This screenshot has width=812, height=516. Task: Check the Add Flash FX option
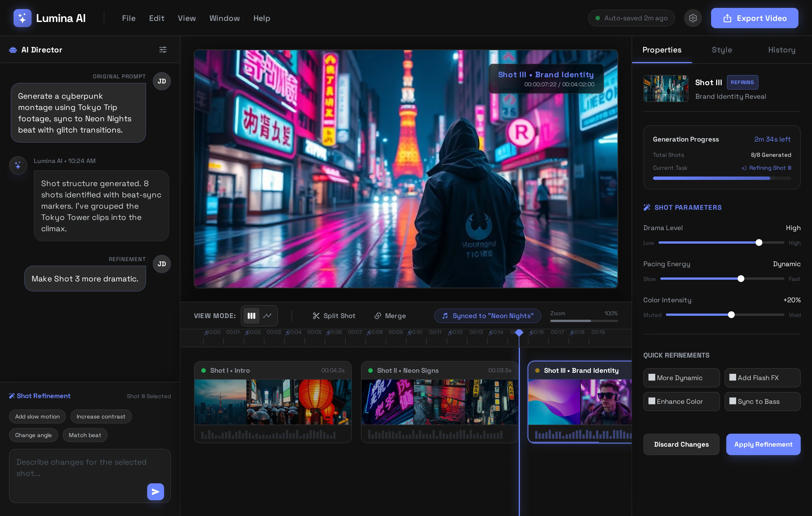pyautogui.click(x=732, y=377)
